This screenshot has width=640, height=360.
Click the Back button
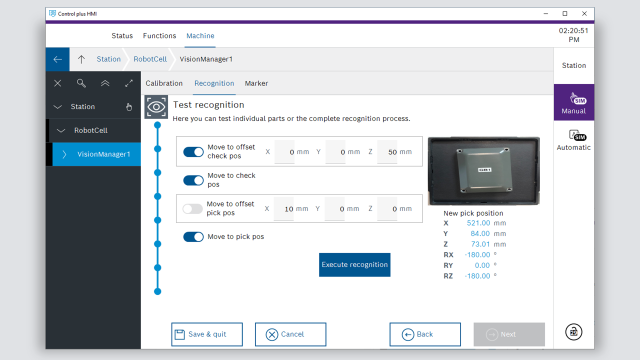[x=425, y=334]
